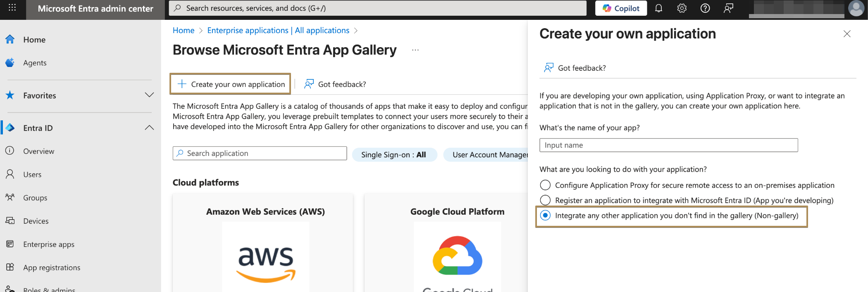Open the notifications bell
Viewport: 868px width, 292px height.
tap(658, 8)
